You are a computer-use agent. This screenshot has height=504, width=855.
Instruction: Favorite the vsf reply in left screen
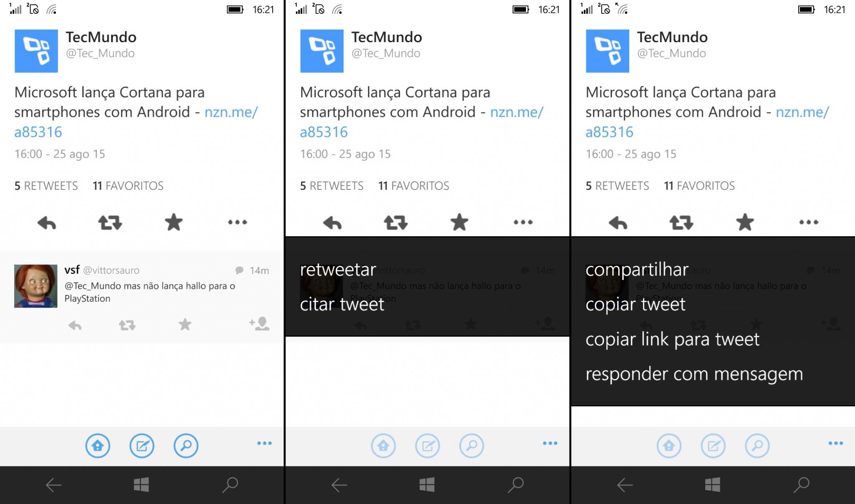click(x=185, y=324)
